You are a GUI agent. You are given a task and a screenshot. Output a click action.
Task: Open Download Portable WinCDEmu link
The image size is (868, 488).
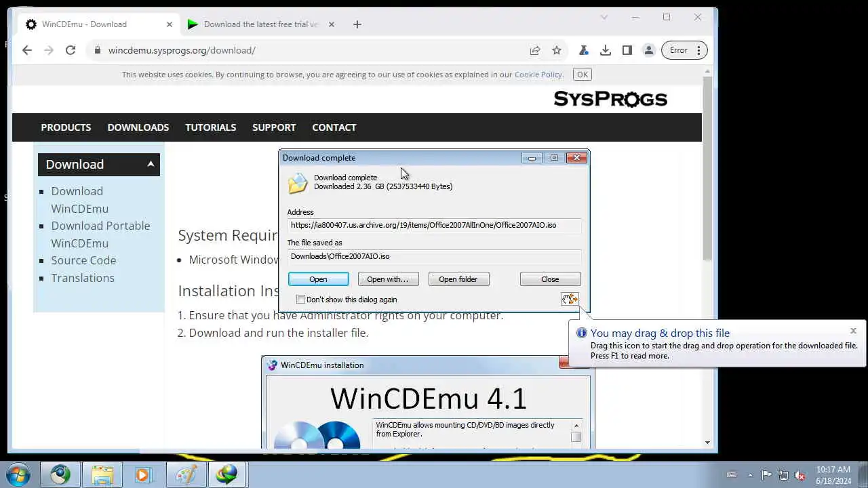[100, 235]
